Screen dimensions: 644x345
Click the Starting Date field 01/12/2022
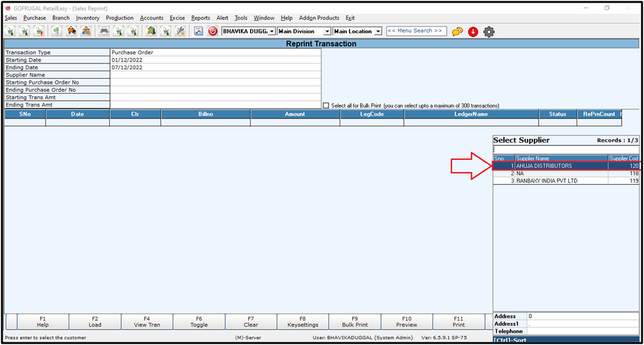tap(215, 60)
